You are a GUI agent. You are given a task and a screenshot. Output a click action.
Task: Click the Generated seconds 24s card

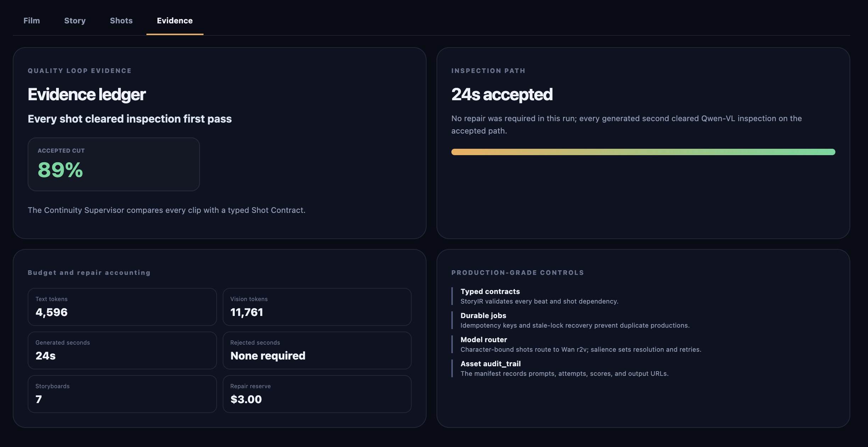[122, 350]
